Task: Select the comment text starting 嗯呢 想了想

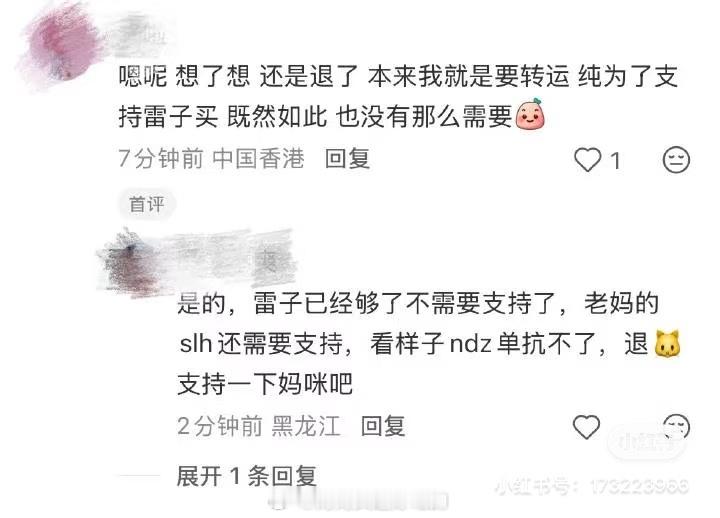Action: click(x=398, y=96)
